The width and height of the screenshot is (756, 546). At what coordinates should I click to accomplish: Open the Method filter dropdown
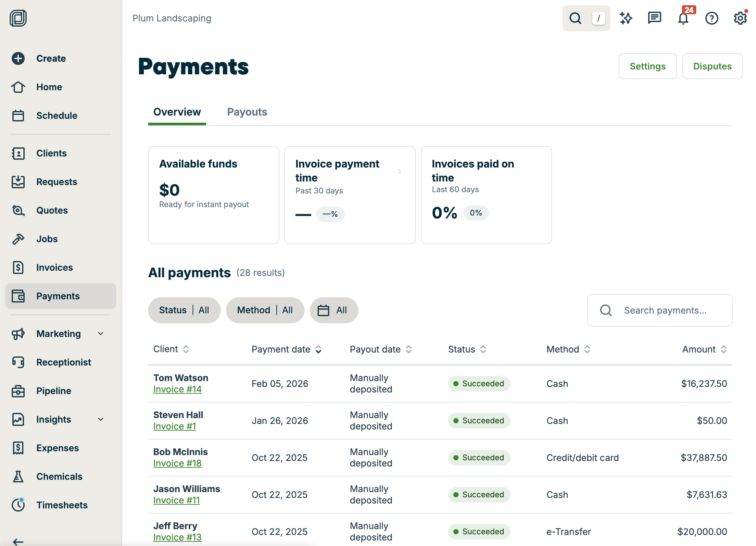click(x=265, y=310)
